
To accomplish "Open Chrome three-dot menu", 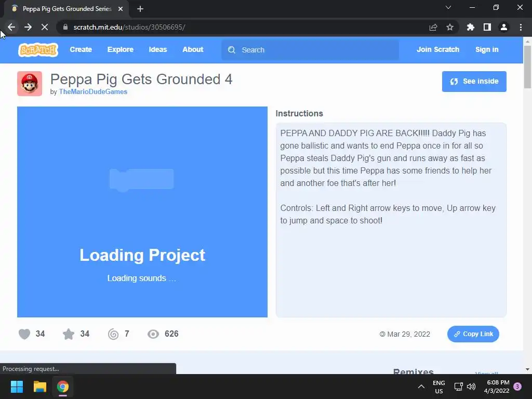I will click(x=521, y=27).
